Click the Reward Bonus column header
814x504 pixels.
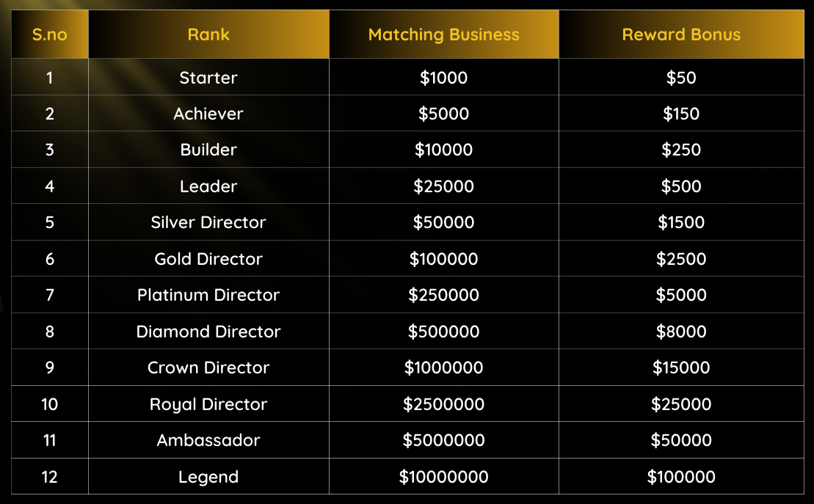(681, 34)
